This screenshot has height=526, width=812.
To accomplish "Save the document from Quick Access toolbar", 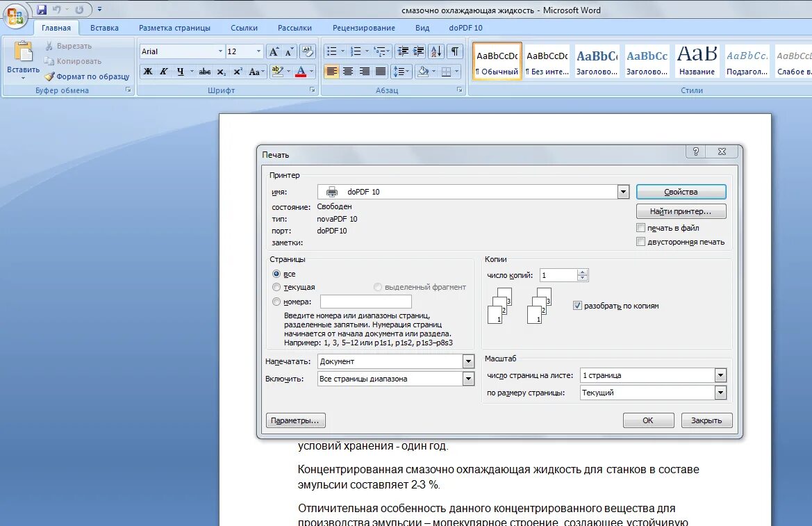I will 42,9.
